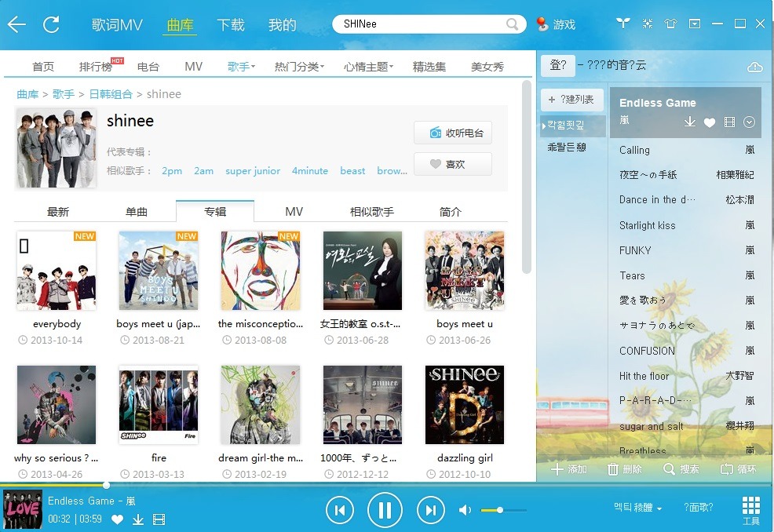Expand the selected playlist in the playlist sidebar
This screenshot has width=774, height=532.
(x=544, y=126)
